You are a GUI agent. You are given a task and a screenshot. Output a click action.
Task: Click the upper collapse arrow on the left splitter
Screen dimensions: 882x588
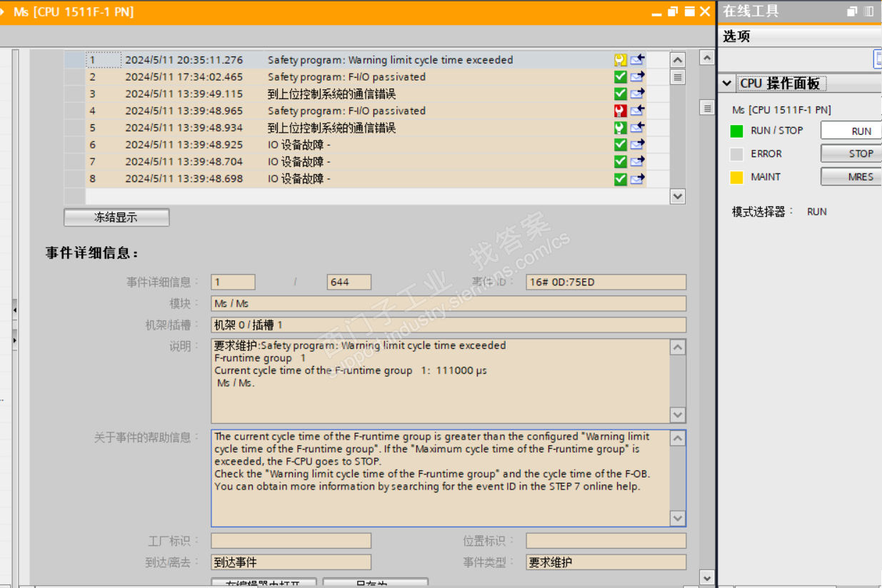14,310
